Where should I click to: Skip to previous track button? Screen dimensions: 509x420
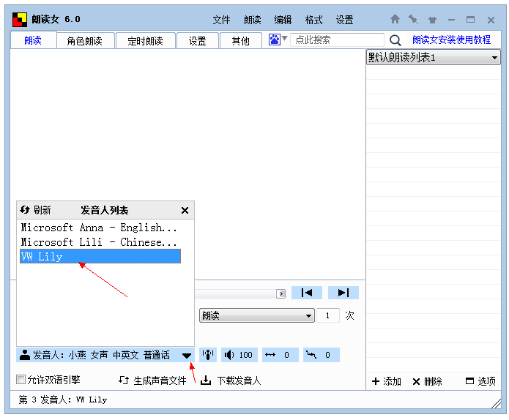pos(307,293)
